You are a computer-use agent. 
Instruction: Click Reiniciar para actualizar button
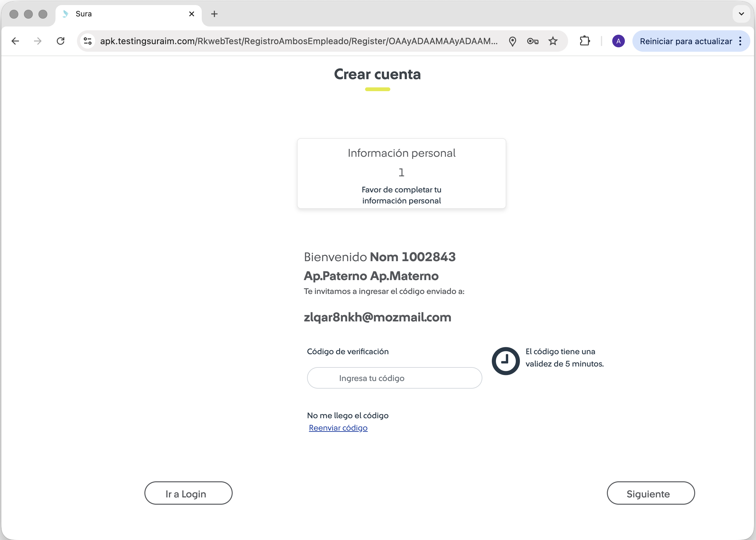click(x=686, y=41)
